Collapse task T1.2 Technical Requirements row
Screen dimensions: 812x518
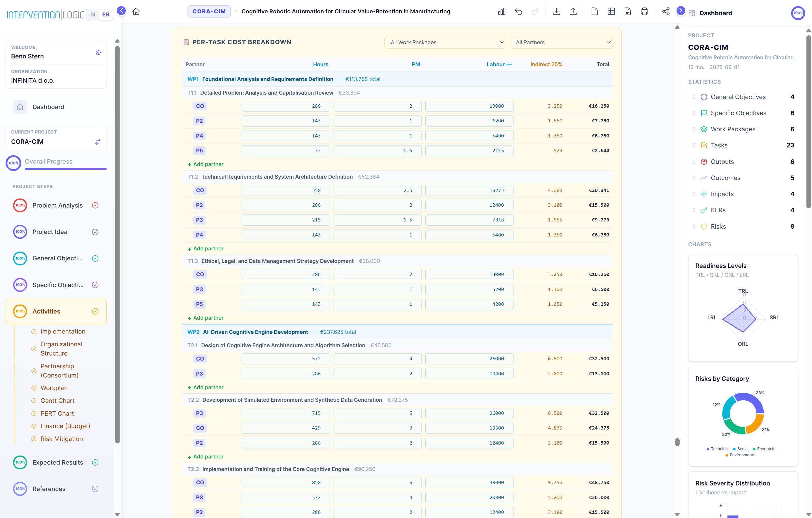click(397, 177)
